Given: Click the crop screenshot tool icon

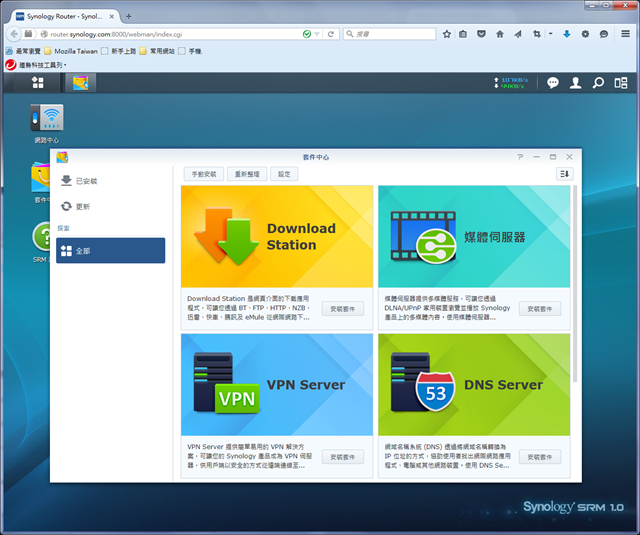Looking at the screenshot, I should coord(537,34).
